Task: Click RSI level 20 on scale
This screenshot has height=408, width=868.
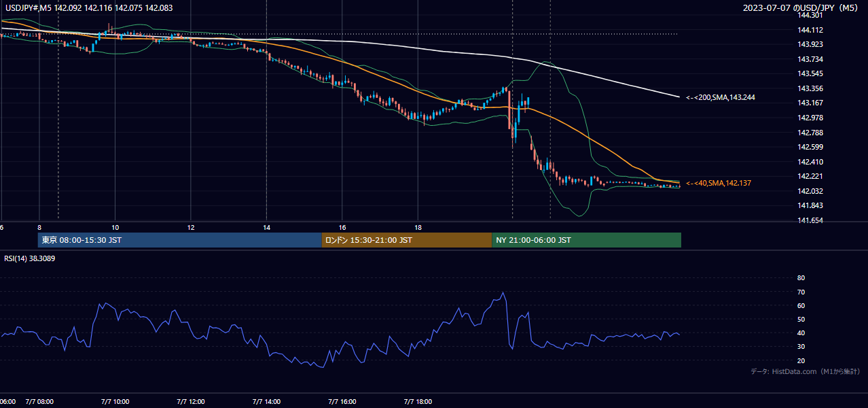Action: coord(801,360)
